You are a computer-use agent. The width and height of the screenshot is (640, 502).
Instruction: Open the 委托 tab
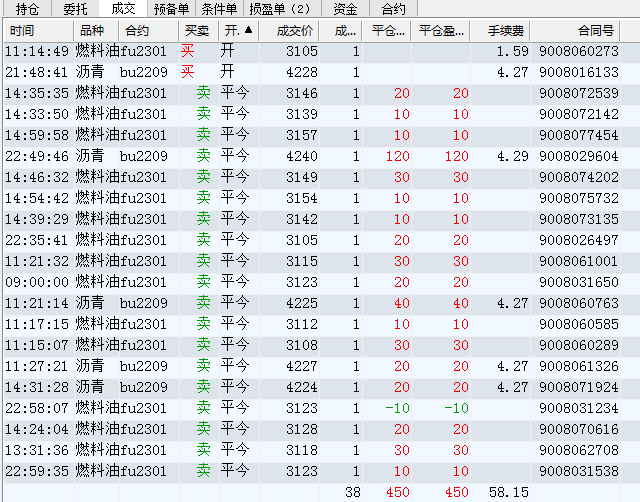click(75, 9)
